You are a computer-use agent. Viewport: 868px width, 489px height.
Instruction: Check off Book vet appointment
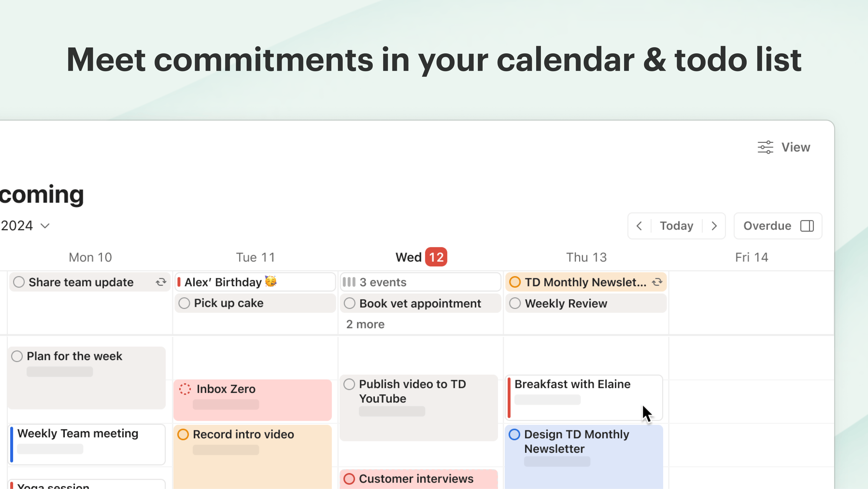pos(349,303)
